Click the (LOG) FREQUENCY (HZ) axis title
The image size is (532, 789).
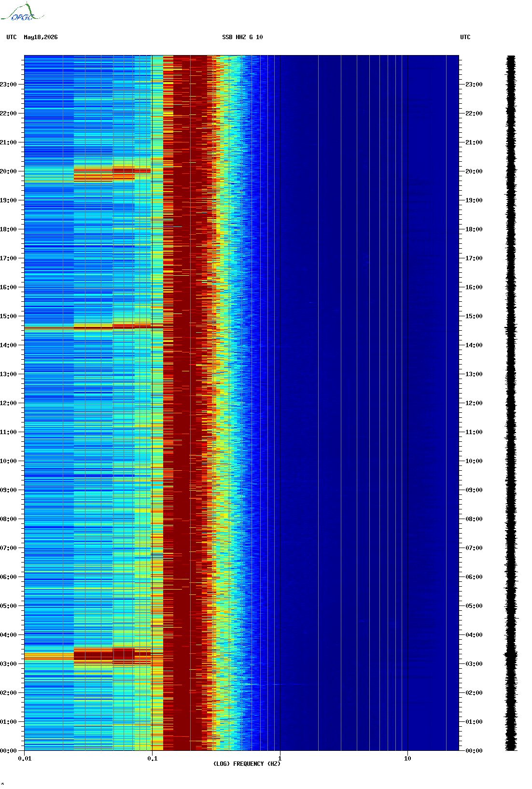[x=247, y=764]
